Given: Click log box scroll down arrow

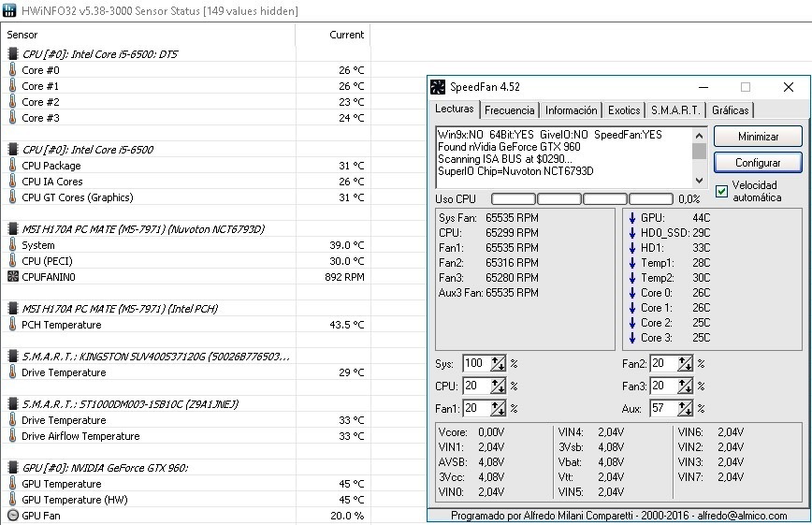Looking at the screenshot, I should click(699, 181).
